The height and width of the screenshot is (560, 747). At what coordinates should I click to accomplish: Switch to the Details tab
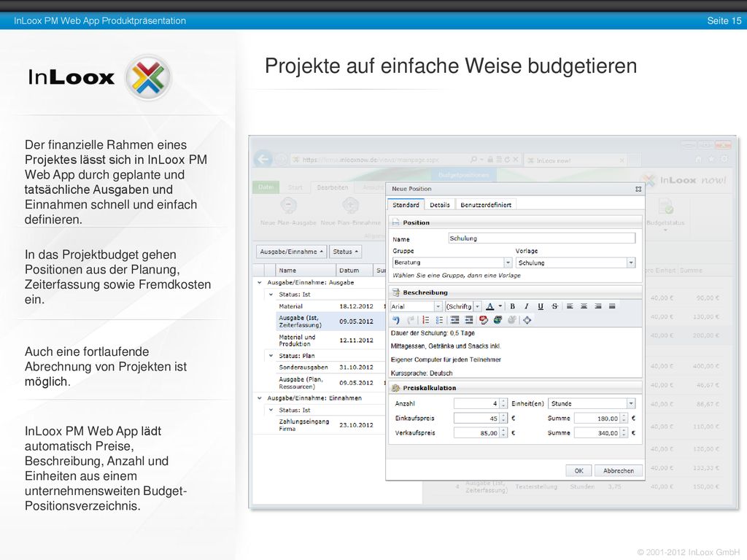pyautogui.click(x=440, y=205)
